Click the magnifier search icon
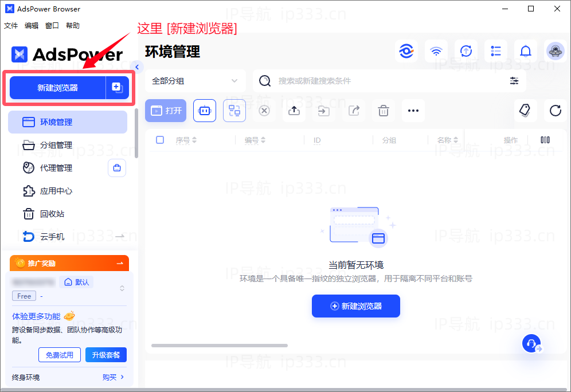This screenshot has height=392, width=571. [265, 81]
